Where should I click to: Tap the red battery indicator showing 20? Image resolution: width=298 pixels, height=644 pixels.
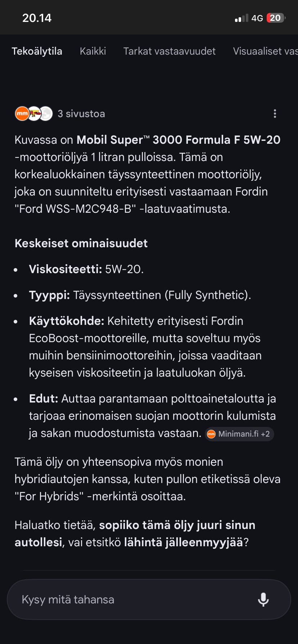click(x=275, y=17)
